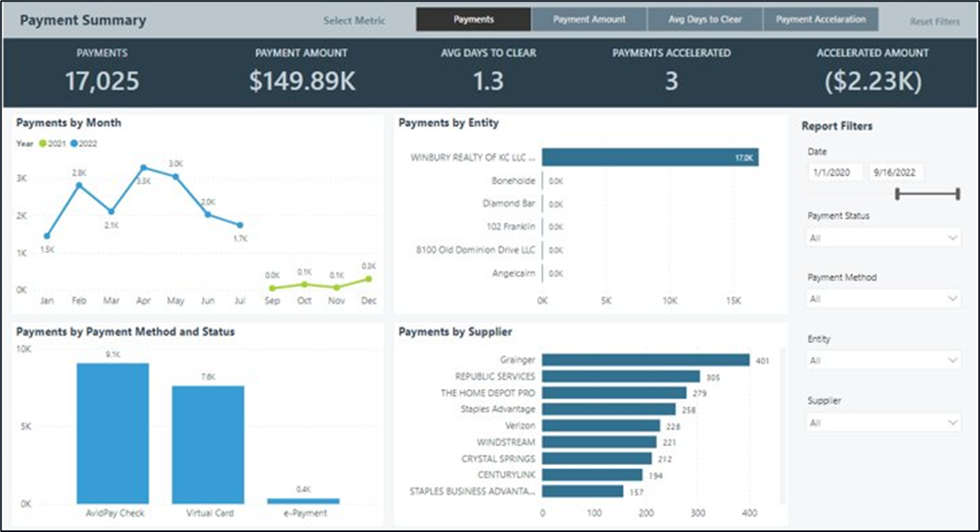Select the Grainger supplier bar
The image size is (980, 532).
[x=646, y=360]
